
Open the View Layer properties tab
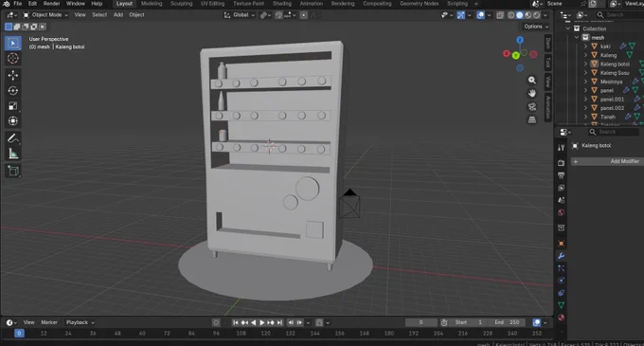561,188
